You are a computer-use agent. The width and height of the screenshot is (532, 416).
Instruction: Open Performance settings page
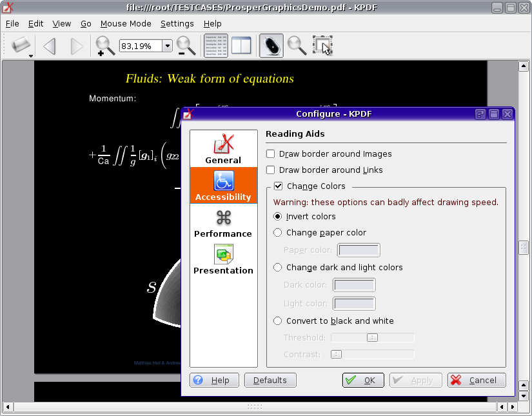pyautogui.click(x=223, y=223)
